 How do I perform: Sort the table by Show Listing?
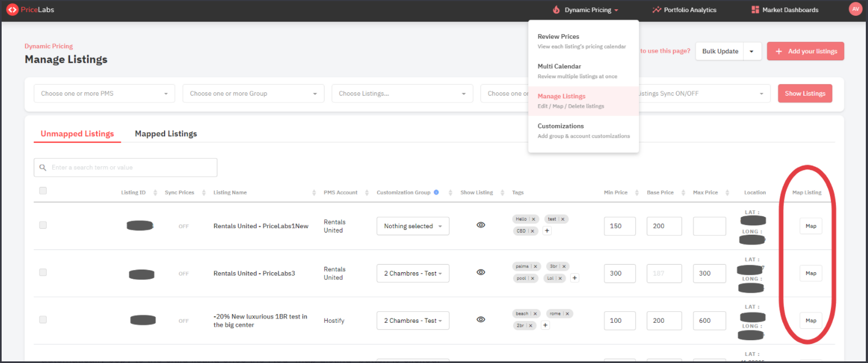point(502,192)
